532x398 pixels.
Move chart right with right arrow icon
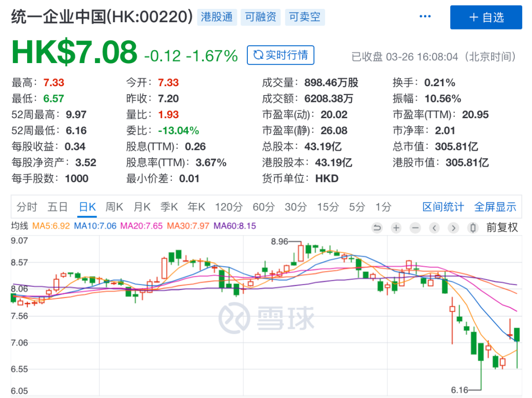click(x=453, y=228)
